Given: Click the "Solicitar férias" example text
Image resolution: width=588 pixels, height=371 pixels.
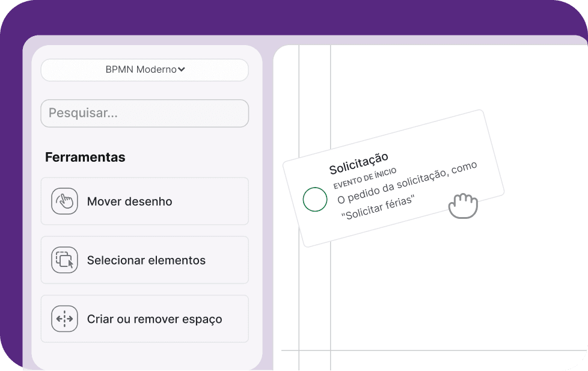Looking at the screenshot, I should coord(378,208).
